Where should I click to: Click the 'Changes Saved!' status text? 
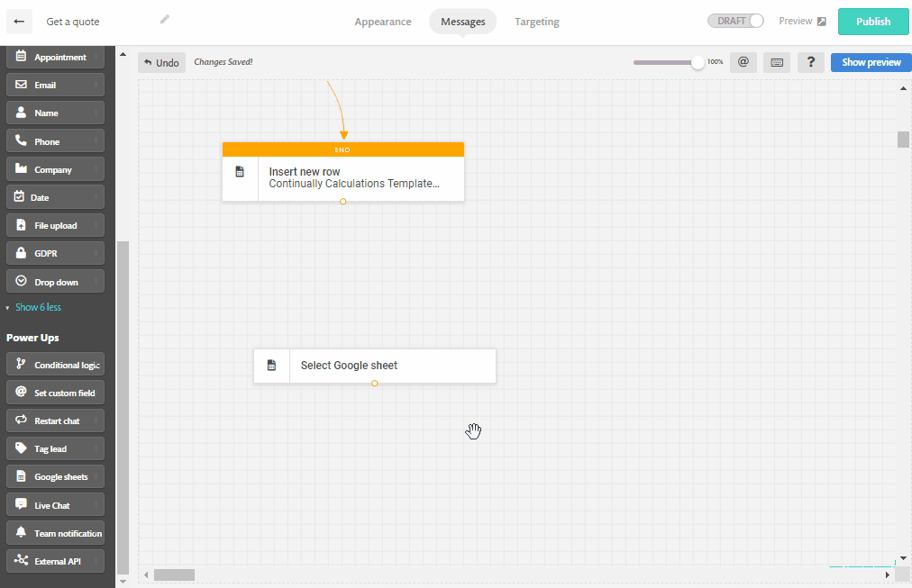pyautogui.click(x=223, y=62)
